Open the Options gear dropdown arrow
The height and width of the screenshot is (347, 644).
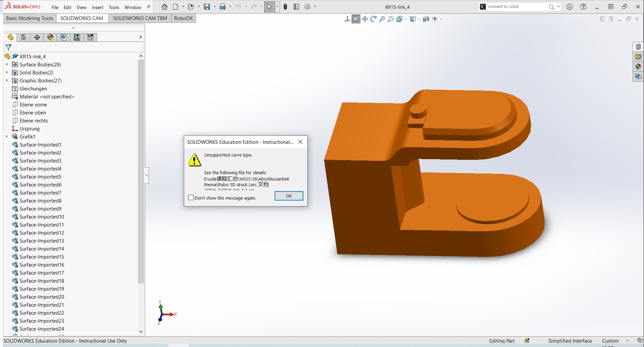(315, 7)
